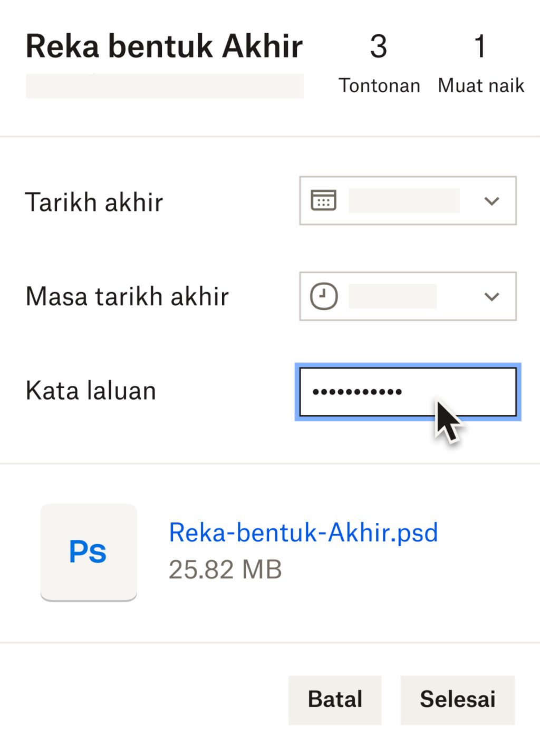
Task: Click the Reka bentuk Akhir title
Action: click(x=164, y=46)
